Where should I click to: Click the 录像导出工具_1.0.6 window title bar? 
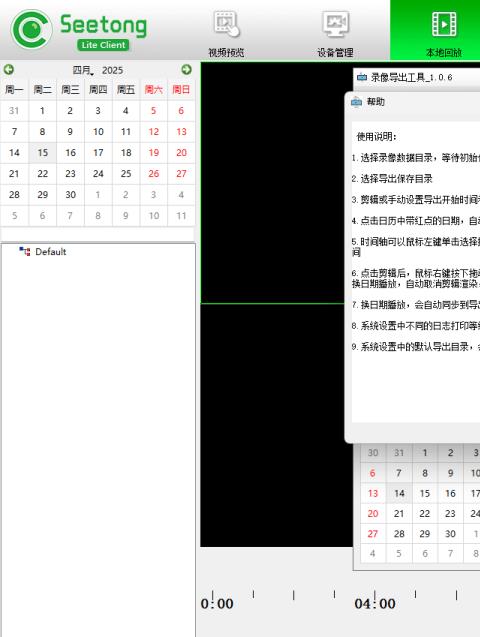[x=417, y=77]
